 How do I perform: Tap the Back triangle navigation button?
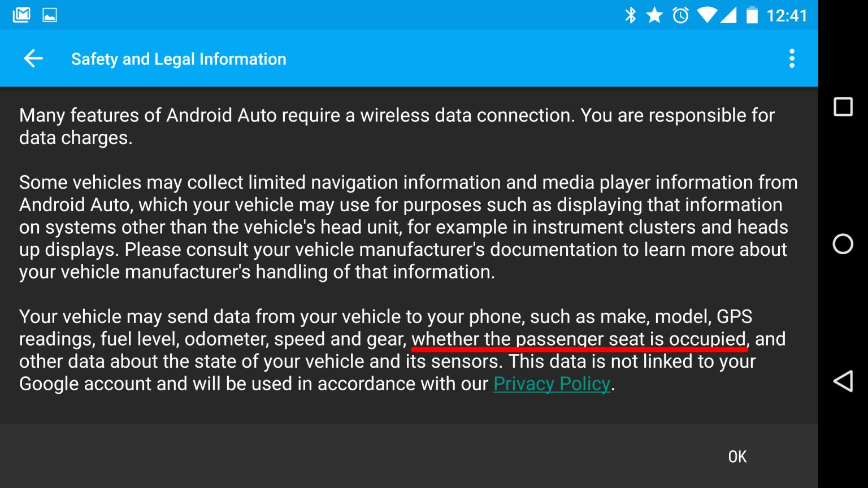(843, 381)
